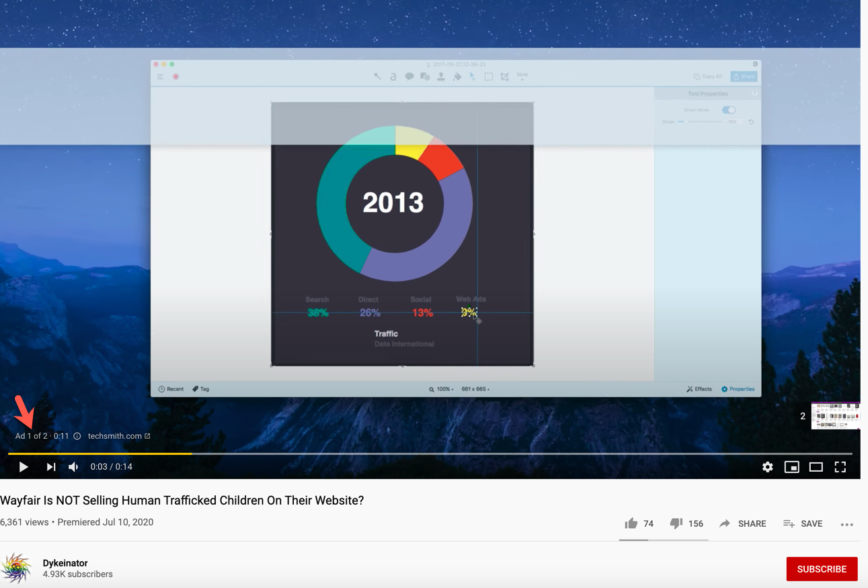Viewport: 868px width, 588px height.
Task: Skip to the next video
Action: coord(51,467)
